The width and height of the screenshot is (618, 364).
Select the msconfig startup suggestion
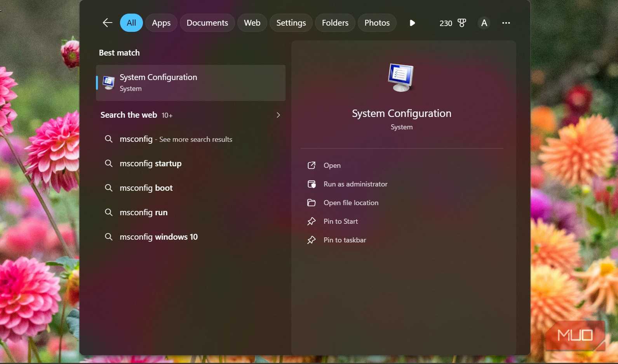tap(191, 164)
